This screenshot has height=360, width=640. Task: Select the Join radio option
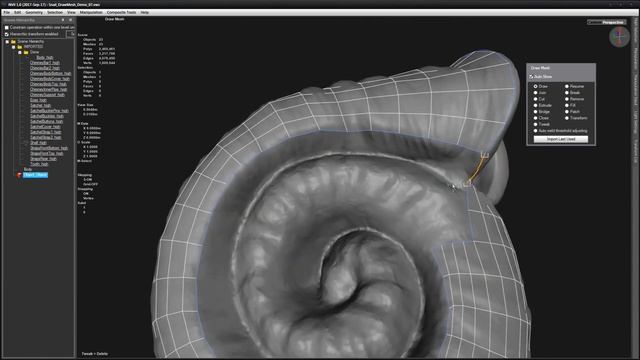[536, 93]
